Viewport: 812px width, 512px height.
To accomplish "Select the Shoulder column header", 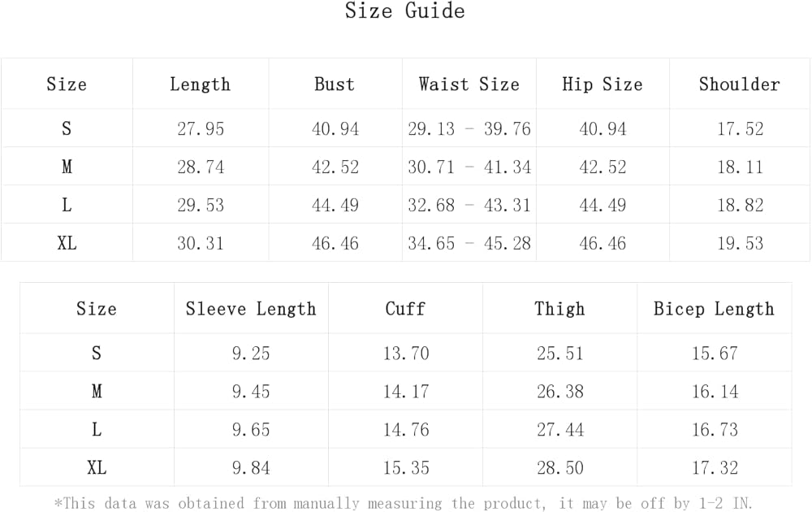I will 739,85.
